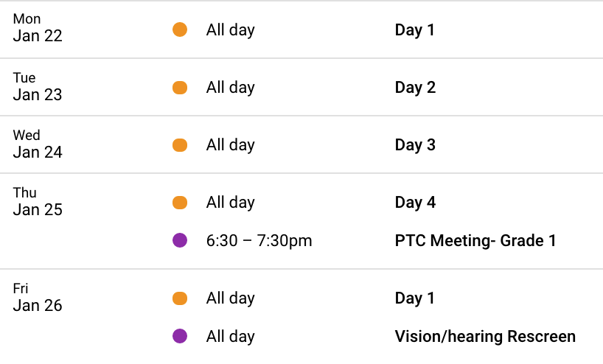The height and width of the screenshot is (364, 603).
Task: Click the orange dot for Fri Jan 26
Action: click(180, 298)
